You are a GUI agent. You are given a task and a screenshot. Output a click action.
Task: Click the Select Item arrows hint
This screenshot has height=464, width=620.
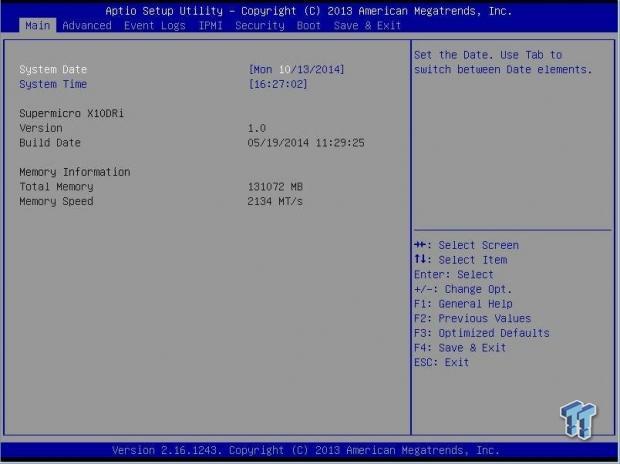[x=461, y=260]
